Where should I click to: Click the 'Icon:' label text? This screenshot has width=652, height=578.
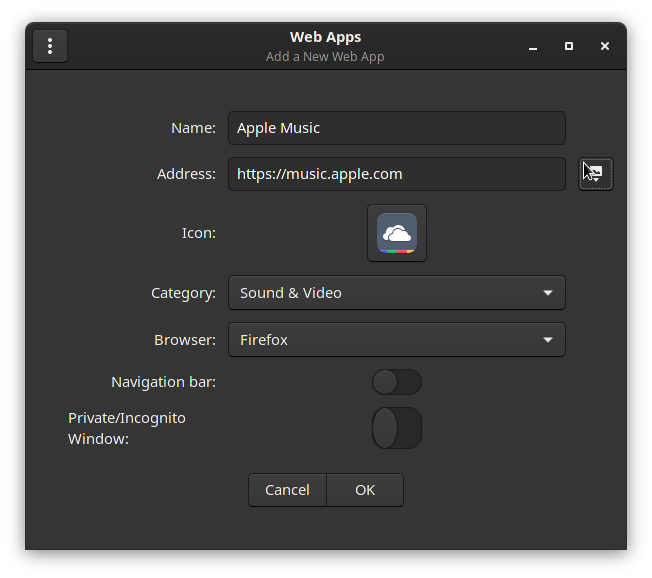(x=199, y=233)
